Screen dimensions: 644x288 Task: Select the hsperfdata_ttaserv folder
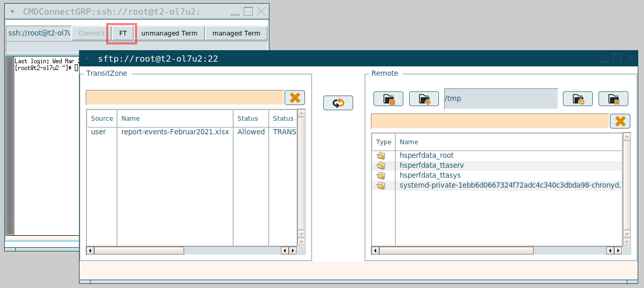coord(431,165)
